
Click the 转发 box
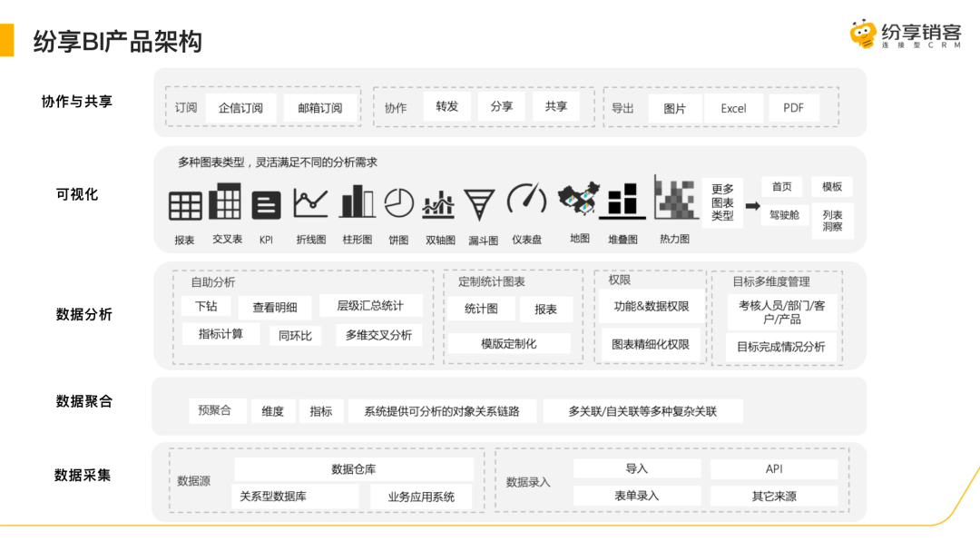[x=446, y=106]
